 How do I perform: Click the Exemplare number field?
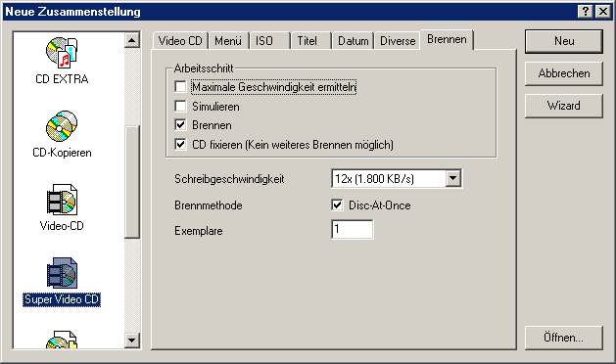[353, 229]
